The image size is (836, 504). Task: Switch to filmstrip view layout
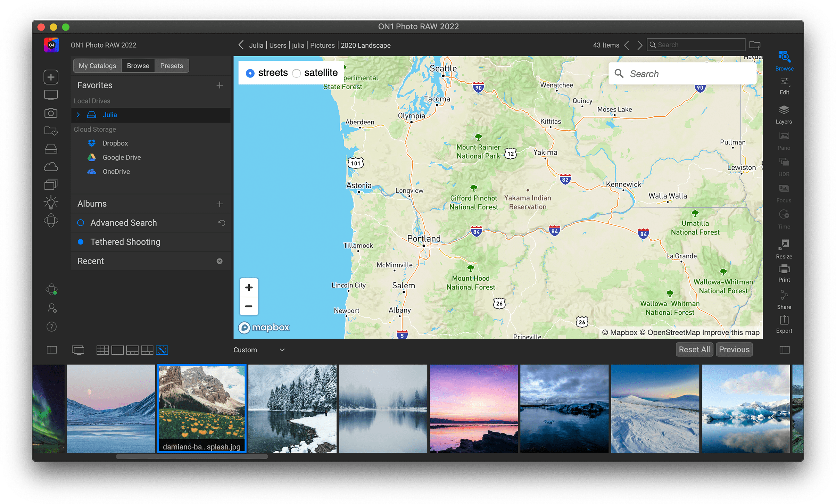pyautogui.click(x=132, y=350)
